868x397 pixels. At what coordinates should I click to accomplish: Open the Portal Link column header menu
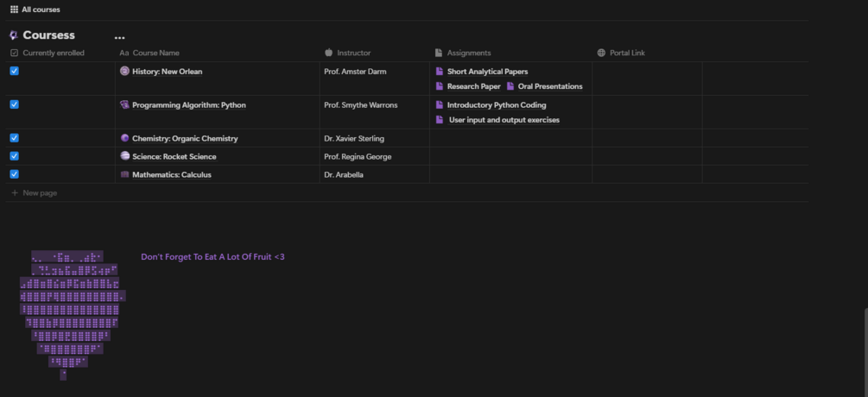(626, 54)
